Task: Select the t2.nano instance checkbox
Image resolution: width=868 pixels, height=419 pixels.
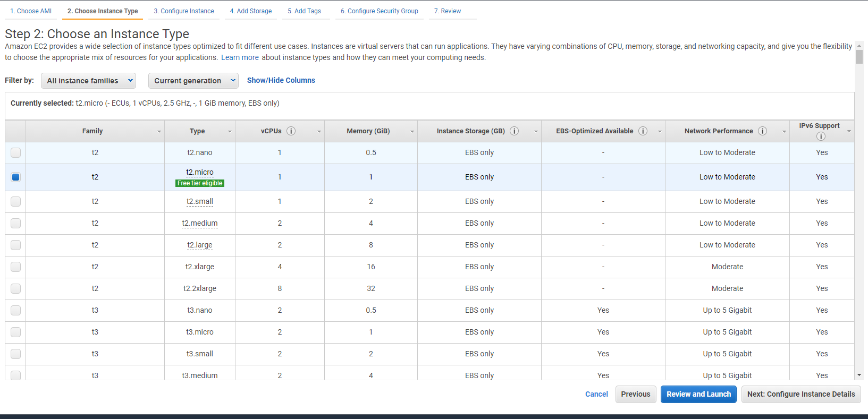Action: [16, 153]
